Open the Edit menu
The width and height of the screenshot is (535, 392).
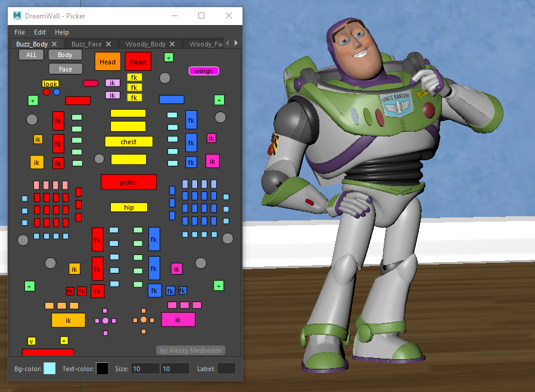39,32
